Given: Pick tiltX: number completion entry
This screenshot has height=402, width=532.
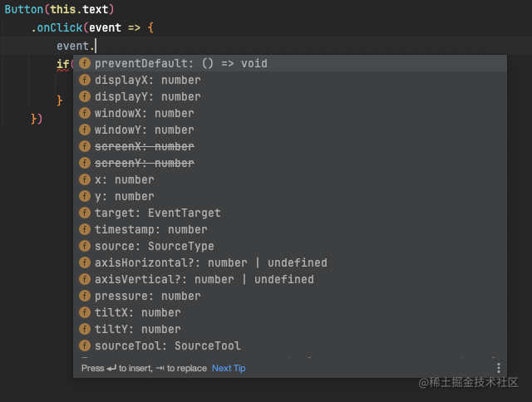Looking at the screenshot, I should [290, 312].
